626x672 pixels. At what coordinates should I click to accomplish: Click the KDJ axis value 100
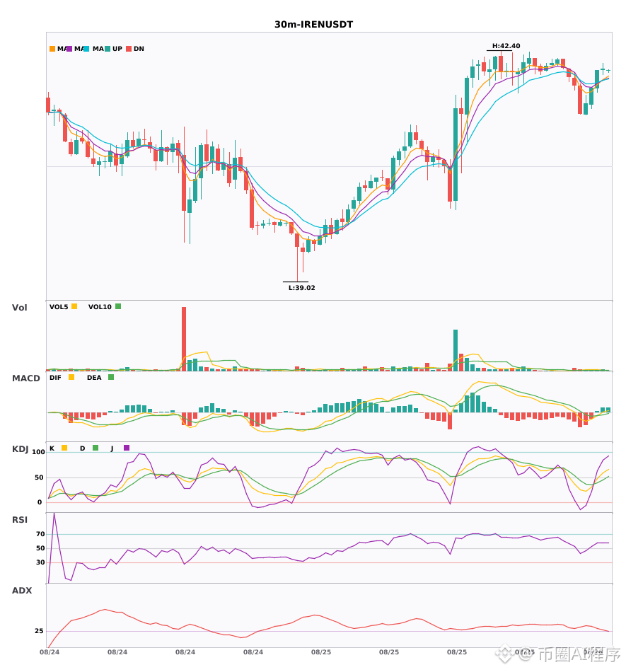click(x=38, y=452)
